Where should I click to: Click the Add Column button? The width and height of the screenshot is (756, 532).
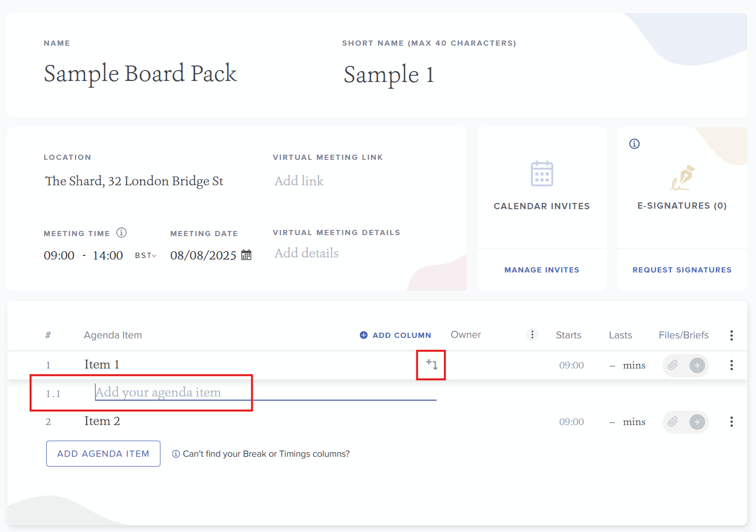coord(396,335)
